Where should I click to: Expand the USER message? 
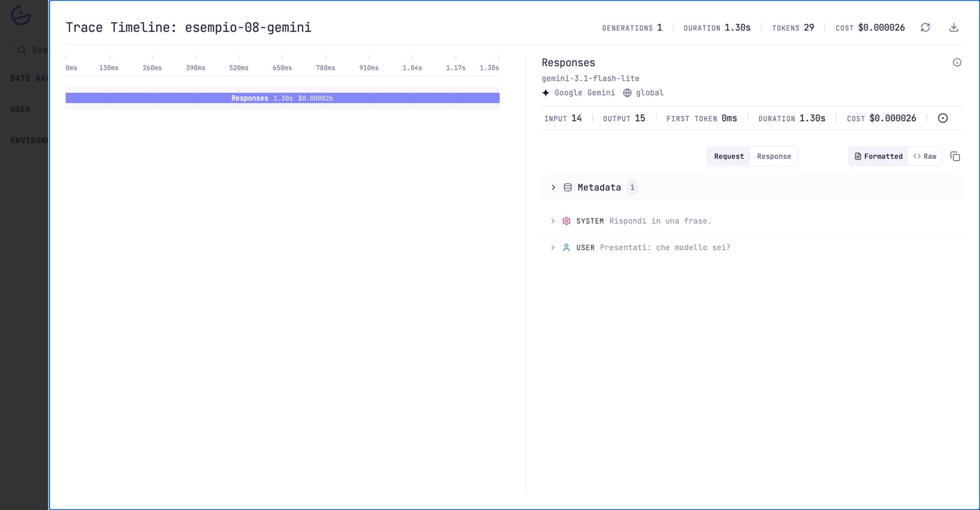click(553, 248)
